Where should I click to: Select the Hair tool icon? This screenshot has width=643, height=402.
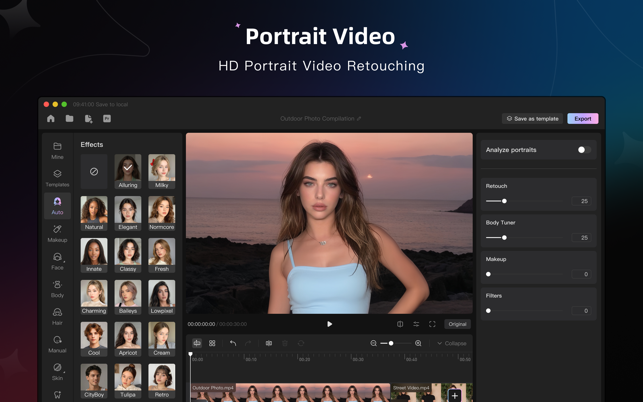57,317
